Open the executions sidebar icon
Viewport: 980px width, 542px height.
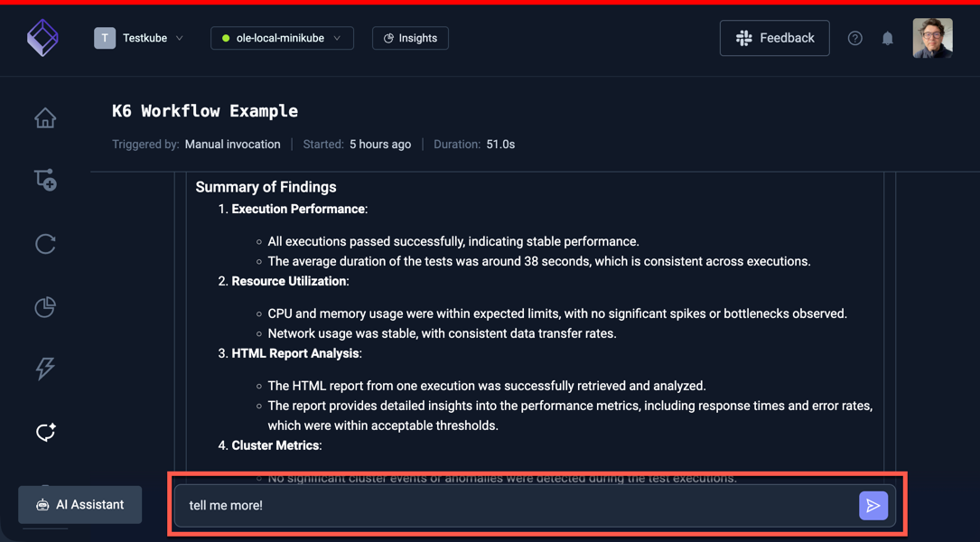(45, 244)
